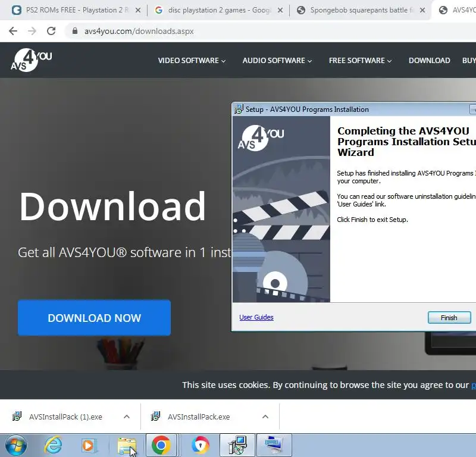
Task: Click the AVSInstallPack.exe file icon
Action: 155,416
